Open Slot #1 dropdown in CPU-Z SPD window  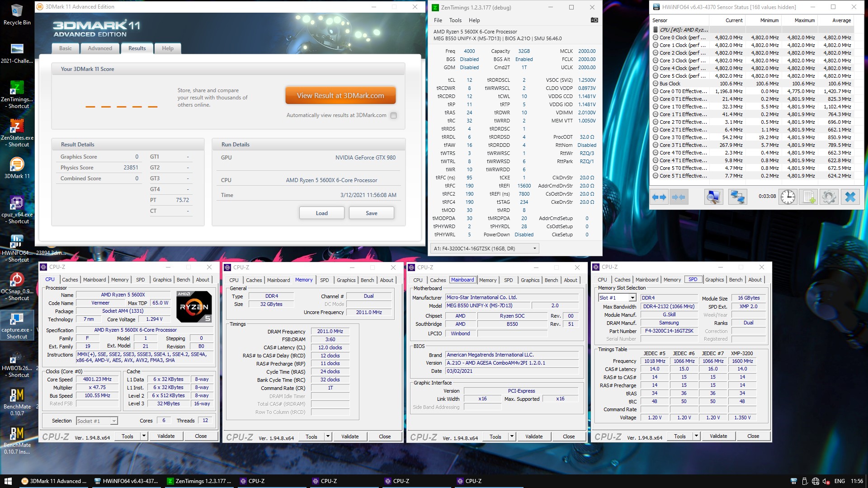click(617, 298)
